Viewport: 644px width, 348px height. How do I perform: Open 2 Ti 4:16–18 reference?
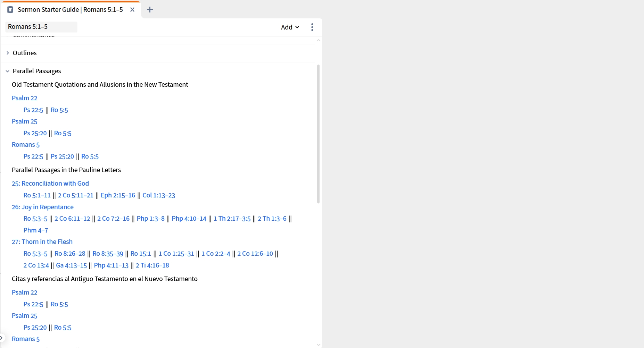[x=152, y=265]
